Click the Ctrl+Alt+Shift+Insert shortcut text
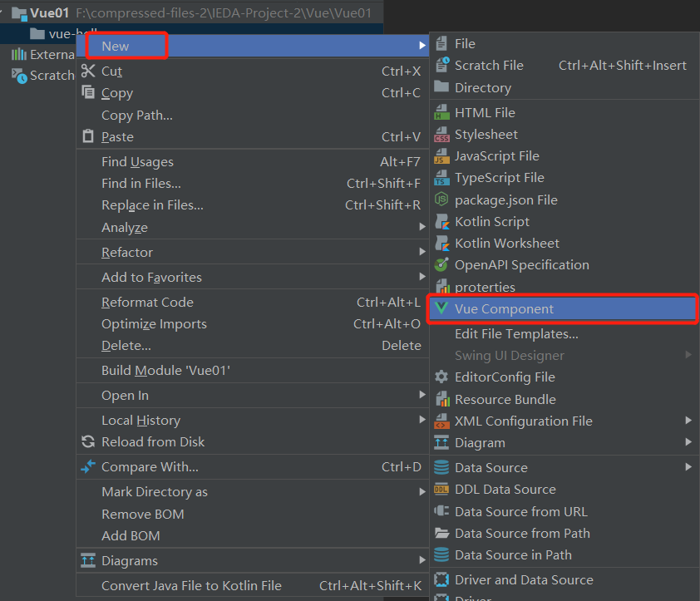 tap(623, 65)
